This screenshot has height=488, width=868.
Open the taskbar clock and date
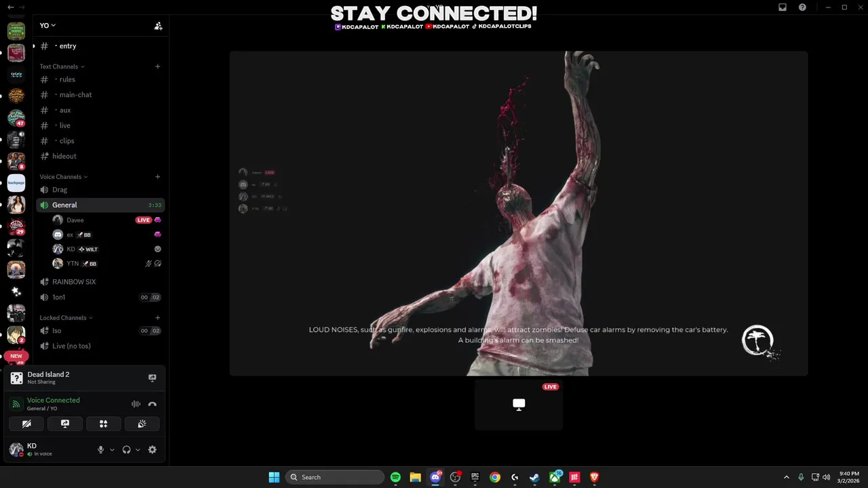pos(849,477)
